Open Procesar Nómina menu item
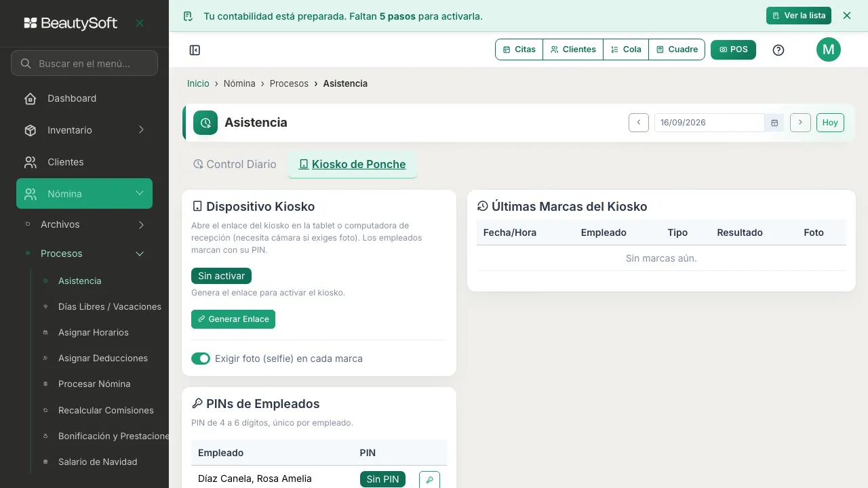The image size is (868, 488). coord(94,384)
